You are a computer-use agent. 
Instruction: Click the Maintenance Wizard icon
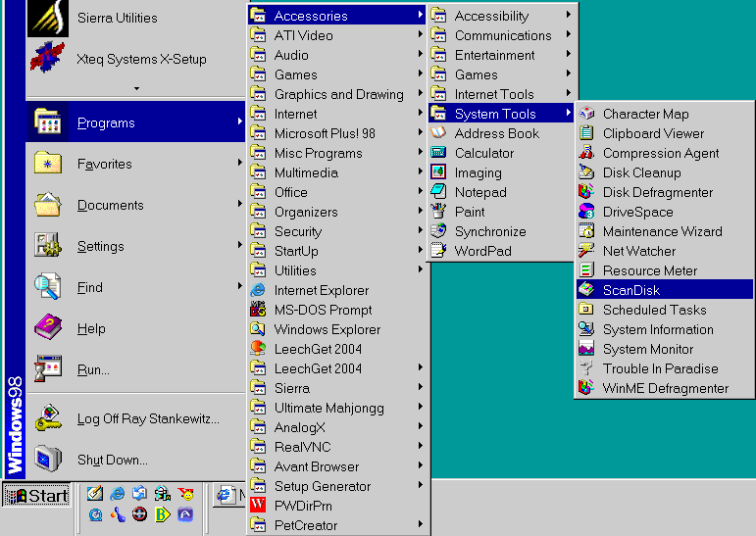click(x=586, y=231)
